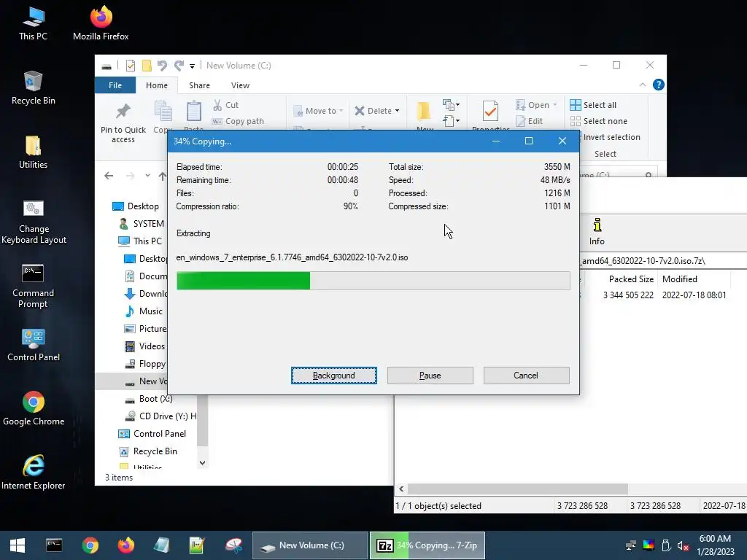Click Invert selection in ribbon
Viewport: 747px width, 560px height.
[611, 137]
